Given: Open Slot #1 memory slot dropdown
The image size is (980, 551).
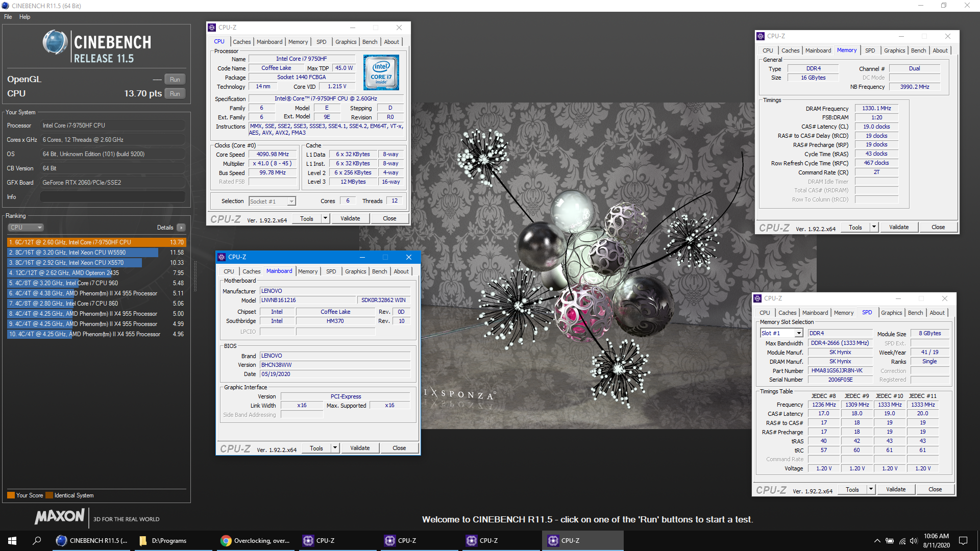Looking at the screenshot, I should click(x=781, y=333).
